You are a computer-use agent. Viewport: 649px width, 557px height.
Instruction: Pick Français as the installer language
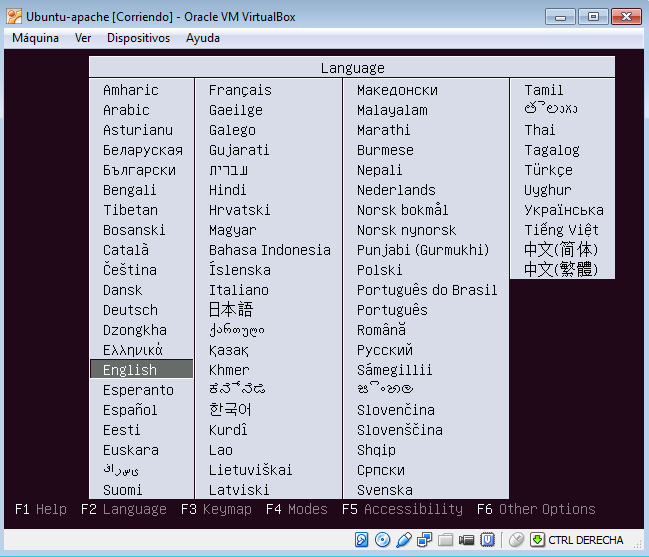pyautogui.click(x=240, y=90)
